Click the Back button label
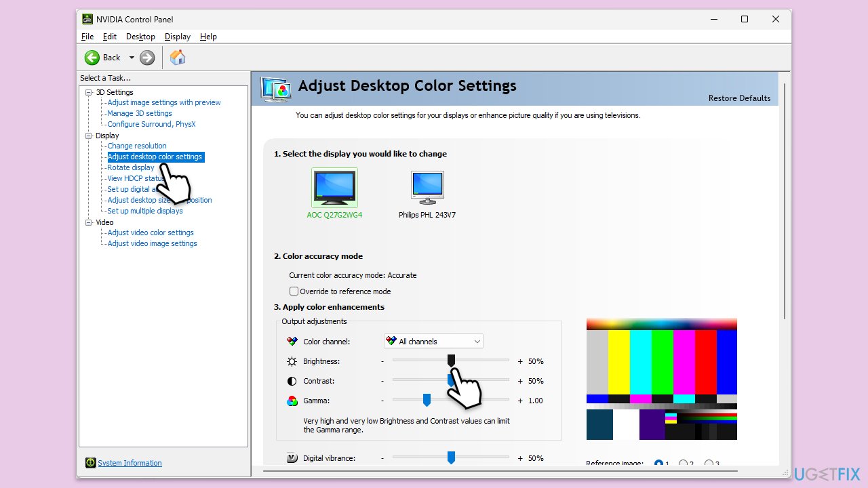 112,58
